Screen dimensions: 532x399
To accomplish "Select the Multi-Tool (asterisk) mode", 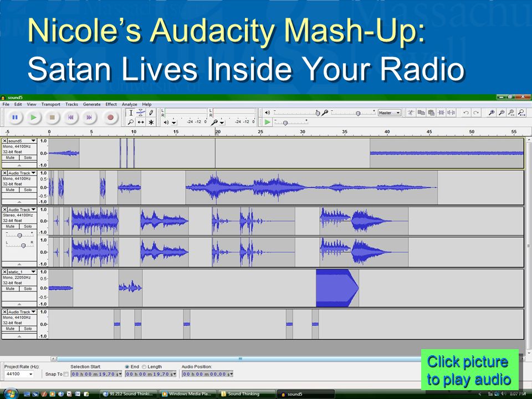I will click(x=151, y=122).
